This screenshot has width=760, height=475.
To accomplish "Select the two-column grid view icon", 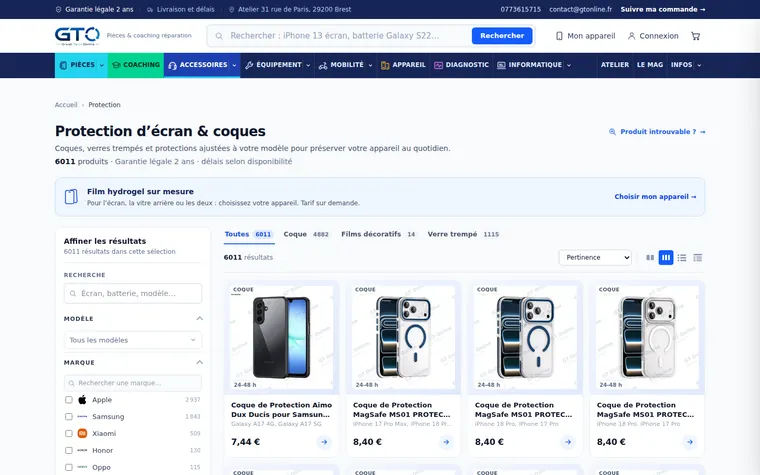I will (x=650, y=258).
